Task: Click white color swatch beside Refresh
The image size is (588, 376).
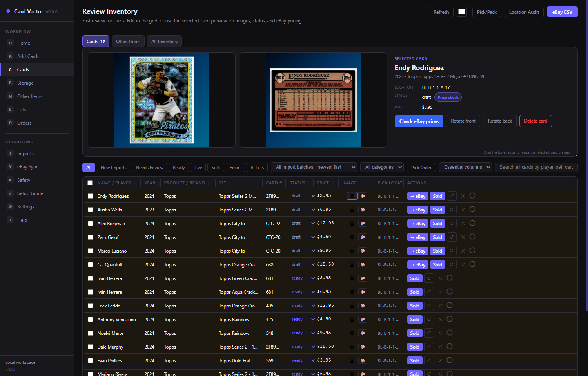Action: (462, 12)
